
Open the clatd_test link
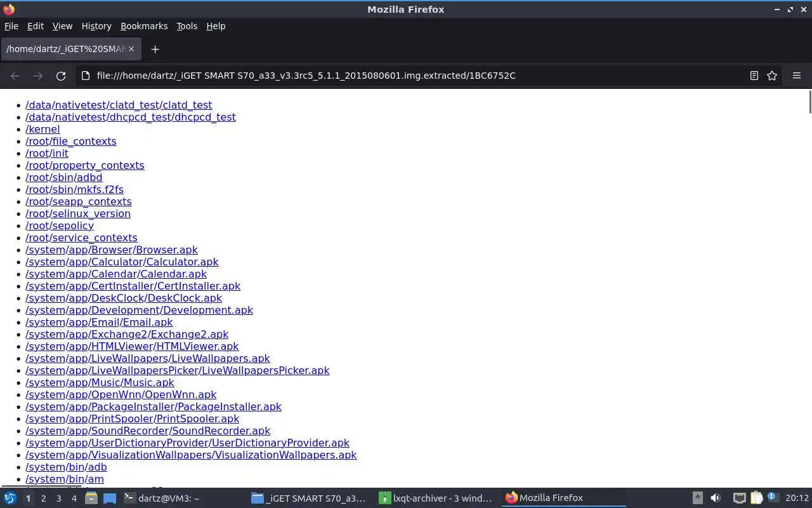(119, 105)
